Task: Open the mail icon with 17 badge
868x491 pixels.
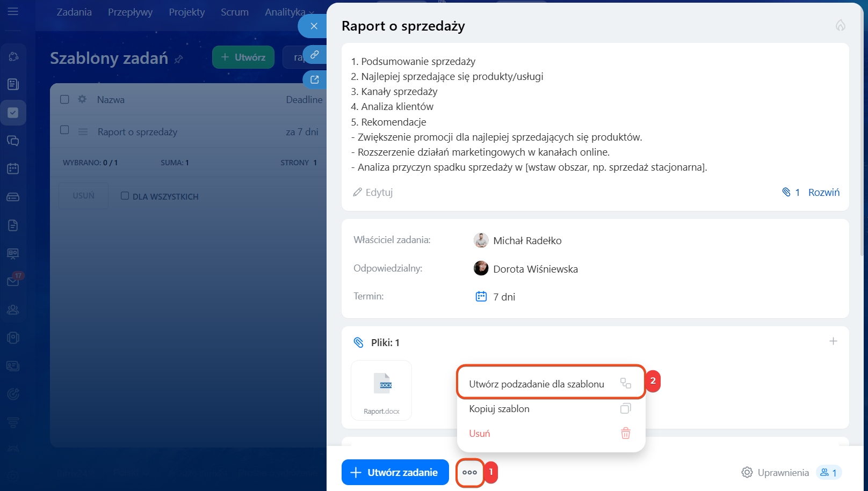Action: click(x=13, y=281)
